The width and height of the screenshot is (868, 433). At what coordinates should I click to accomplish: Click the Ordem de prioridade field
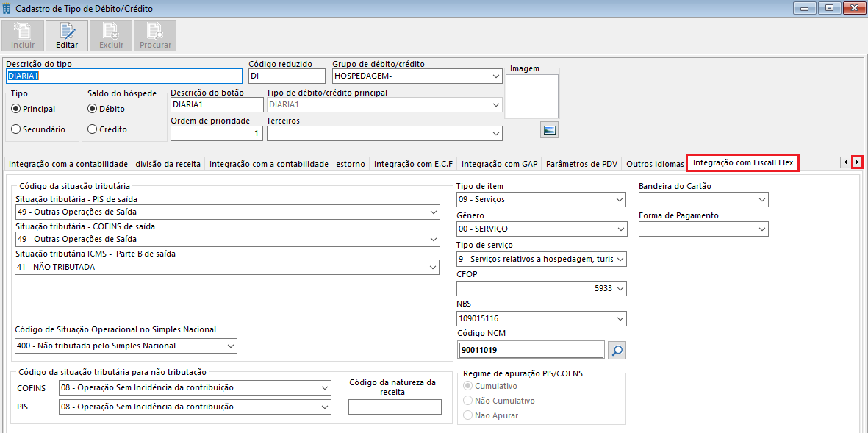217,134
